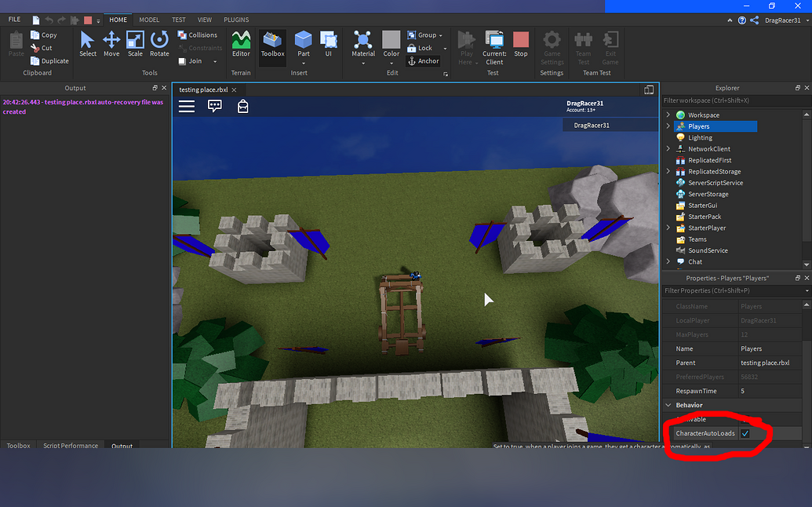This screenshot has width=812, height=507.
Task: Open the PLUGINS ribbon tab
Action: (x=236, y=20)
